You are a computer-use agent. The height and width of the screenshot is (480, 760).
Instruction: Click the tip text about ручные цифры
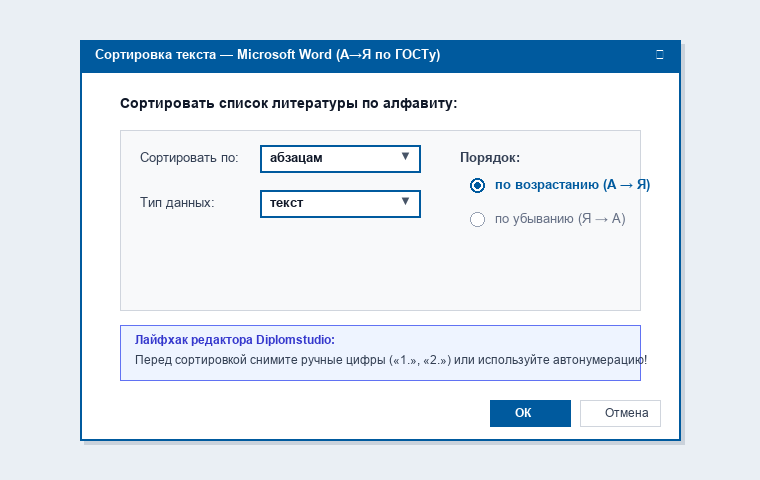(391, 360)
